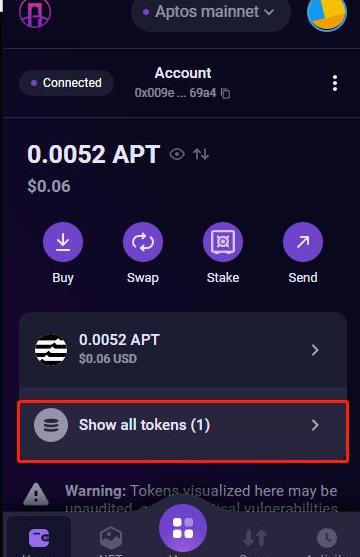Select the Stake vault icon
360x557 pixels.
point(223,242)
